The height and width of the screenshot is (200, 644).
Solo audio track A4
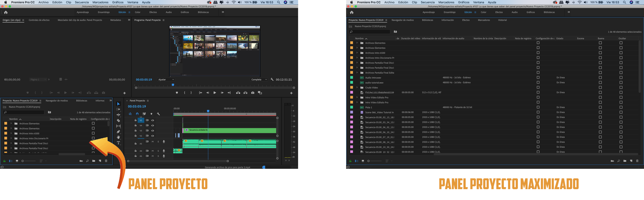[x=158, y=151]
